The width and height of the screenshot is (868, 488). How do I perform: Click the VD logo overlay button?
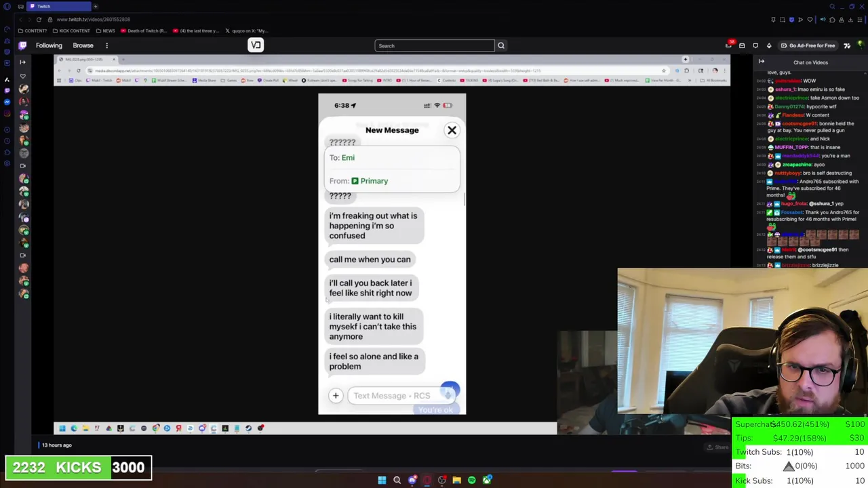point(256,45)
